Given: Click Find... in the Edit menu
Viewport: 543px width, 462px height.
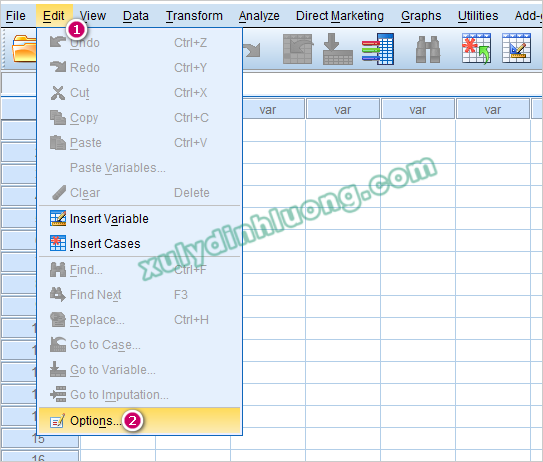Looking at the screenshot, I should [140, 269].
